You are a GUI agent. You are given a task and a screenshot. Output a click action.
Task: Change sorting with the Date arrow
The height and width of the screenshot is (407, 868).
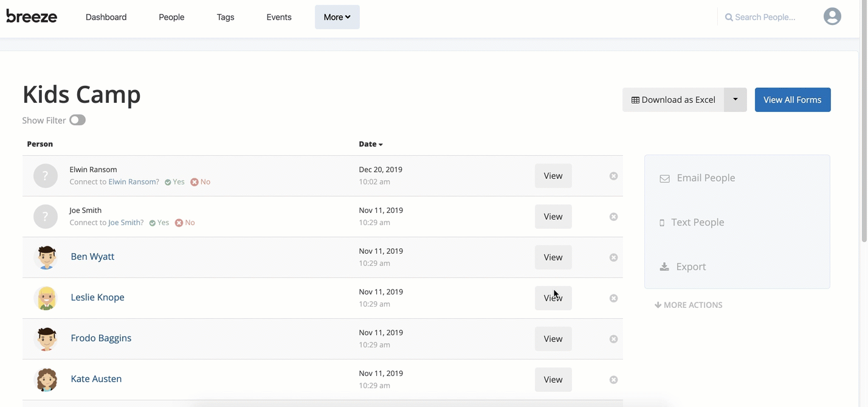[x=382, y=144]
